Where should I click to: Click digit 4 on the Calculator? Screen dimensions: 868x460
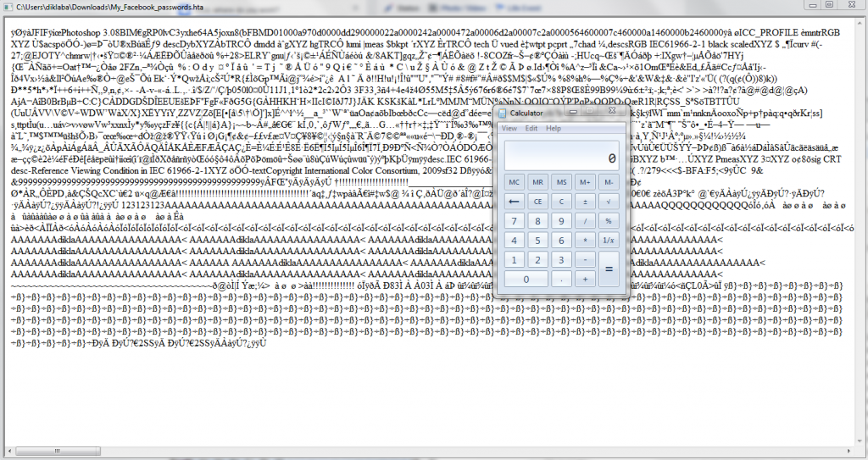pyautogui.click(x=514, y=241)
